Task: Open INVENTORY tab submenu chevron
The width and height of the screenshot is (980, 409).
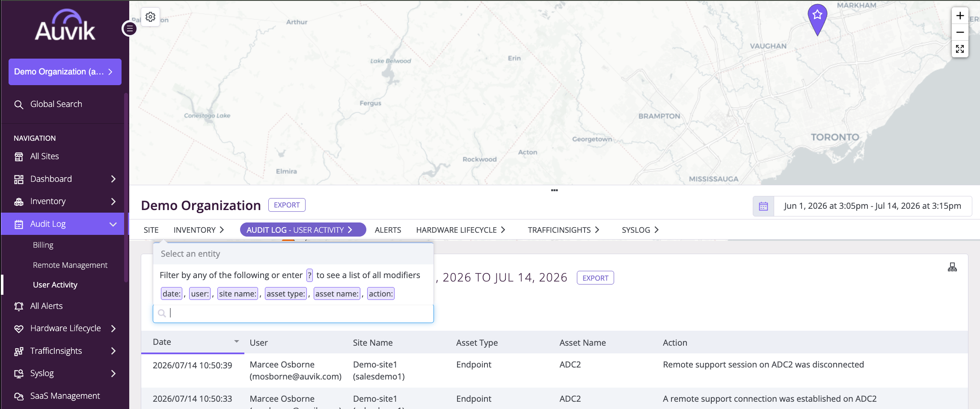Action: (x=222, y=230)
